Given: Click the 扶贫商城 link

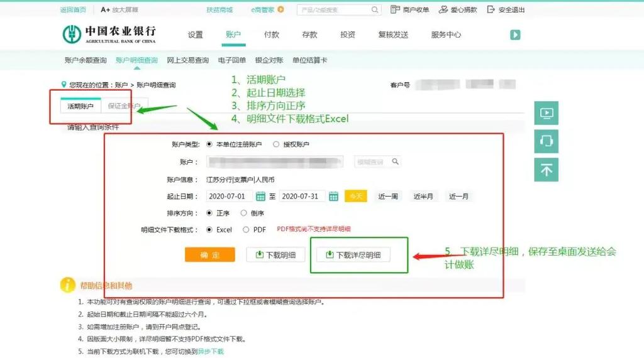Looking at the screenshot, I should click(x=219, y=9).
